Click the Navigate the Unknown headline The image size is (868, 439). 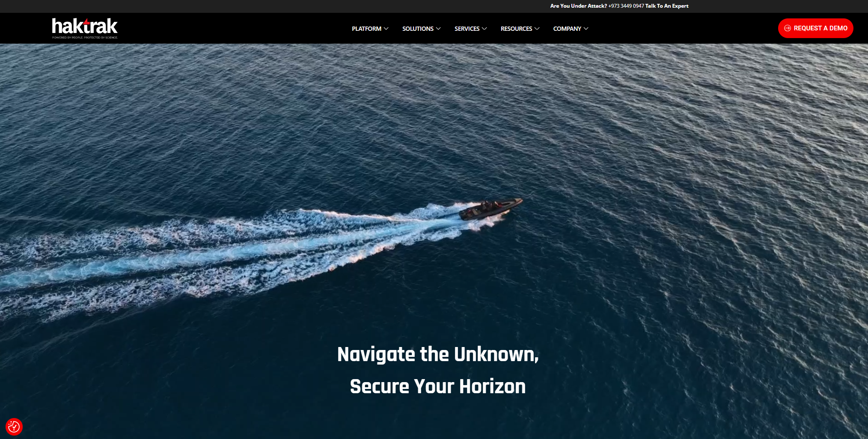click(x=437, y=354)
